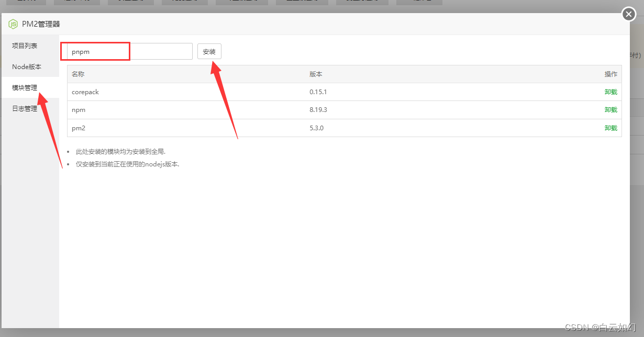This screenshot has width=644, height=337.
Task: Click version 8.19.3 cell
Action: point(318,110)
